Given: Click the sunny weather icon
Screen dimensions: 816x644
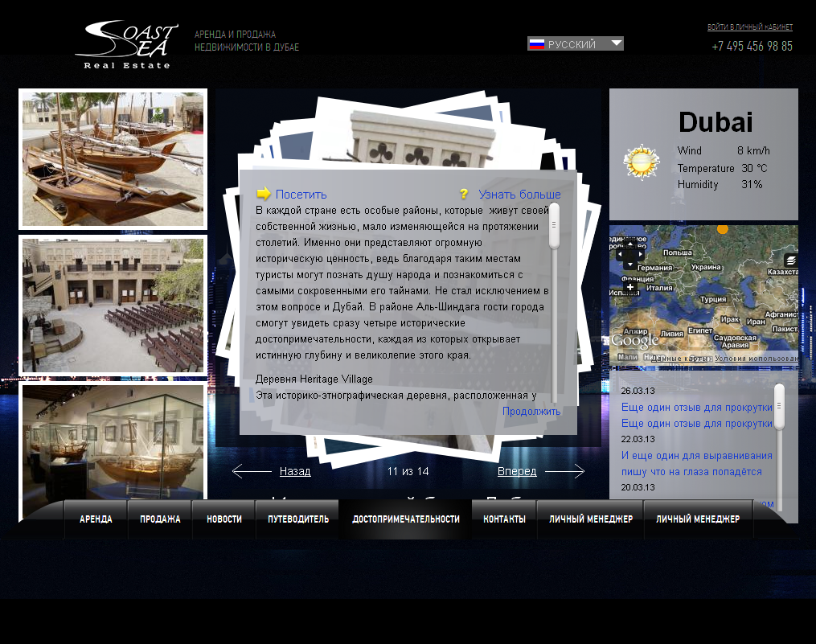Looking at the screenshot, I should [x=642, y=162].
